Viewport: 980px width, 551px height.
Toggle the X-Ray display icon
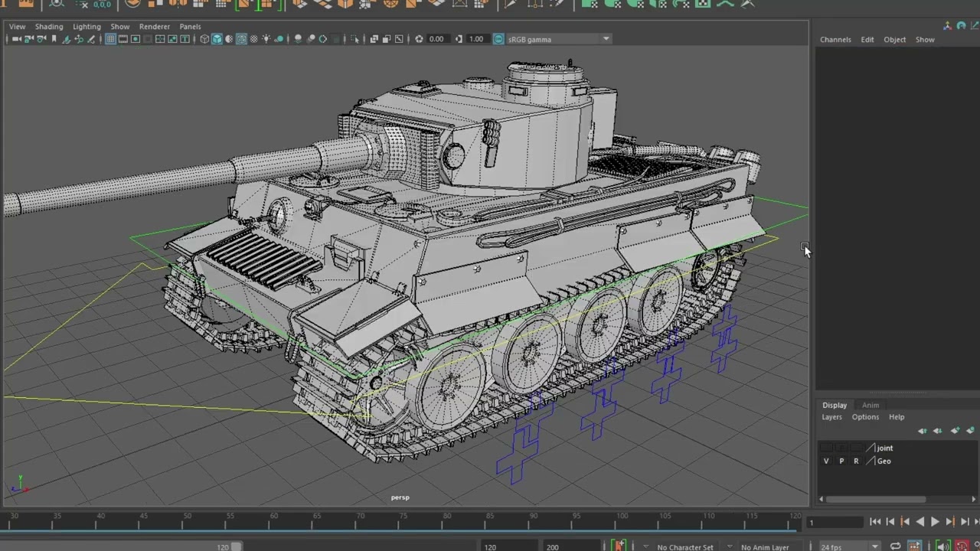pos(374,39)
